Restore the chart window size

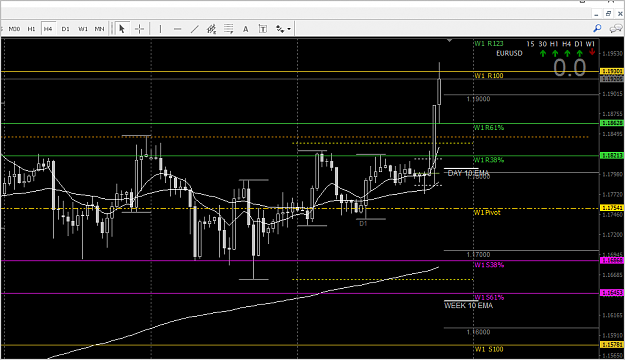(608, 14)
